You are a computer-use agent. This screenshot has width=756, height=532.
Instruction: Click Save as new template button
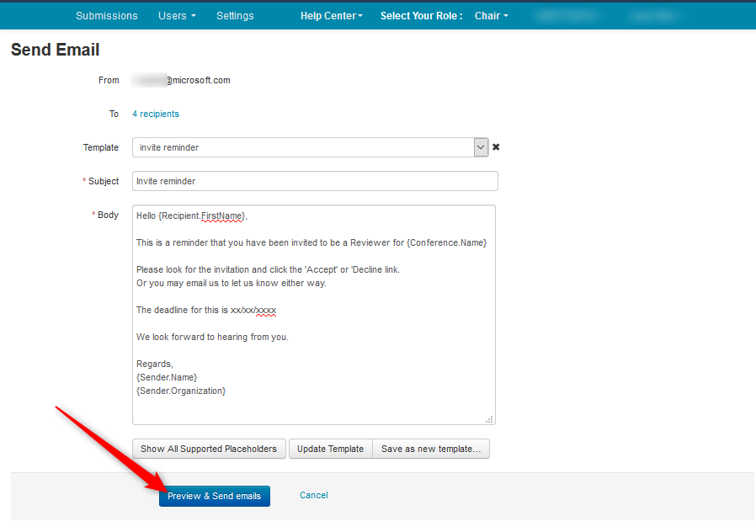[x=431, y=449]
